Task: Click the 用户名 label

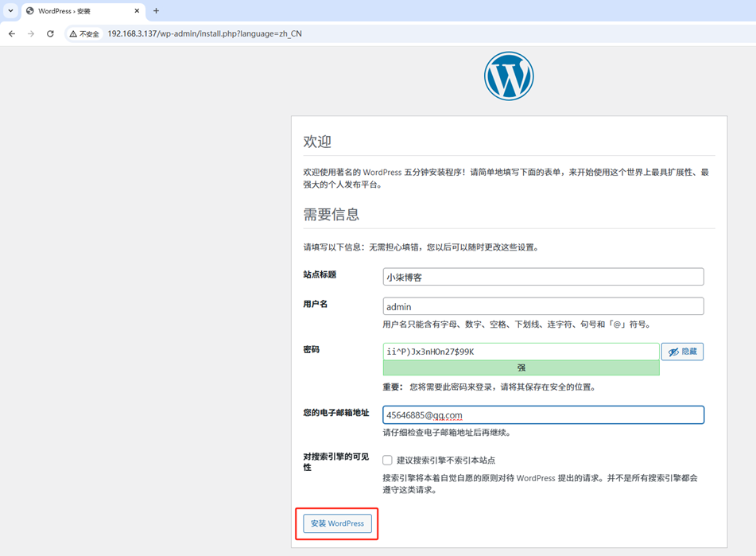Action: click(x=316, y=304)
